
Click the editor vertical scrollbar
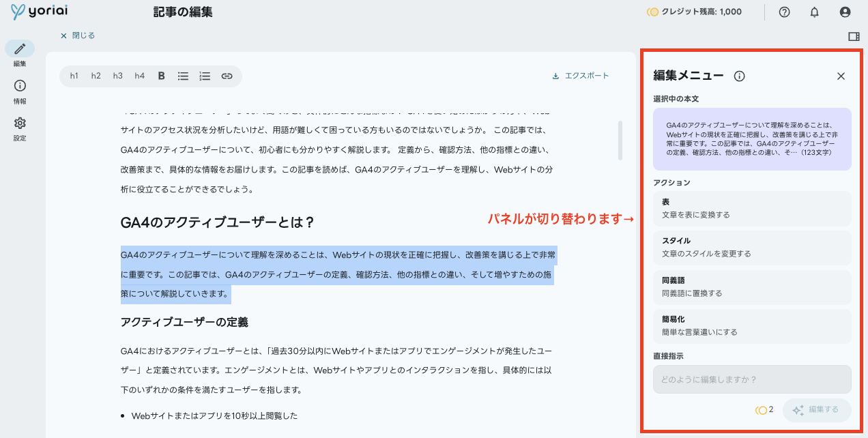pos(620,141)
